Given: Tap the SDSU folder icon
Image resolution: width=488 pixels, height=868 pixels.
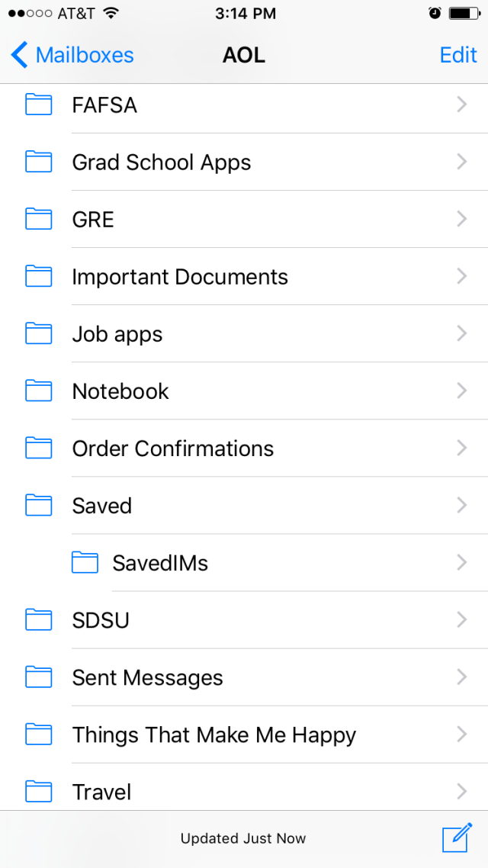Looking at the screenshot, I should (x=39, y=620).
